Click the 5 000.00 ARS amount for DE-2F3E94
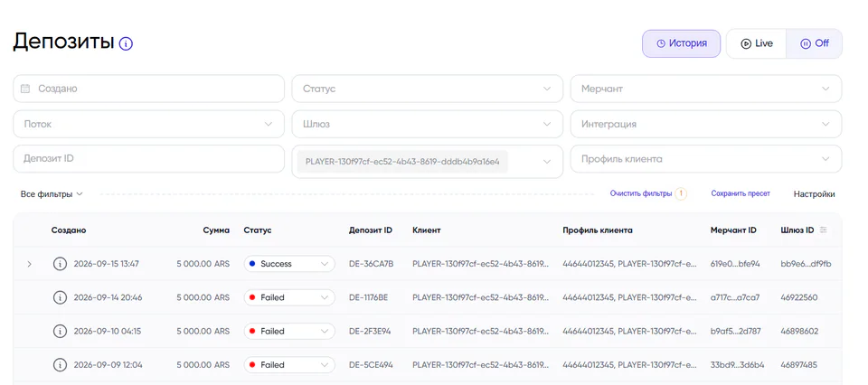Viewport: 868px width, 385px height. click(203, 332)
